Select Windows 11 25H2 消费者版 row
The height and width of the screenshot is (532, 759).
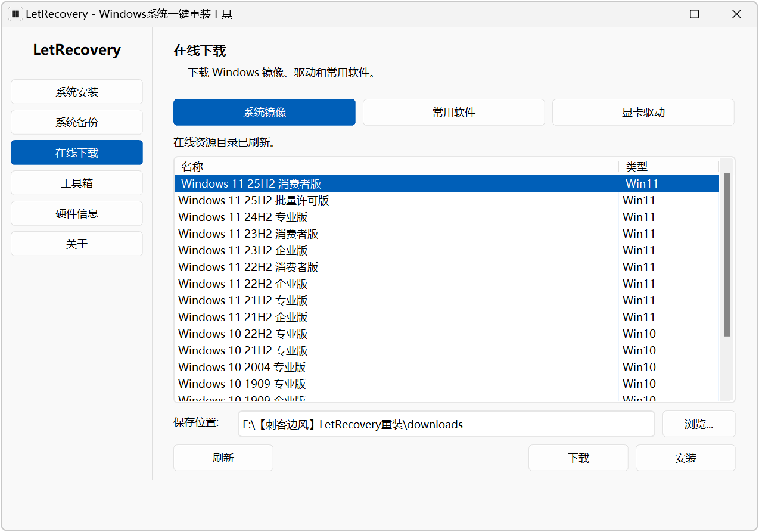tap(447, 183)
